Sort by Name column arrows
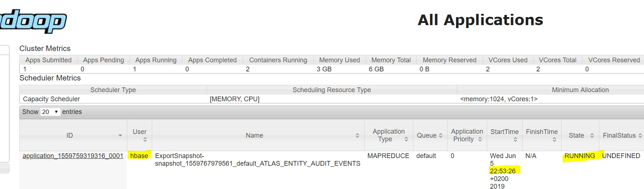The height and width of the screenshot is (189, 644). pyautogui.click(x=357, y=135)
